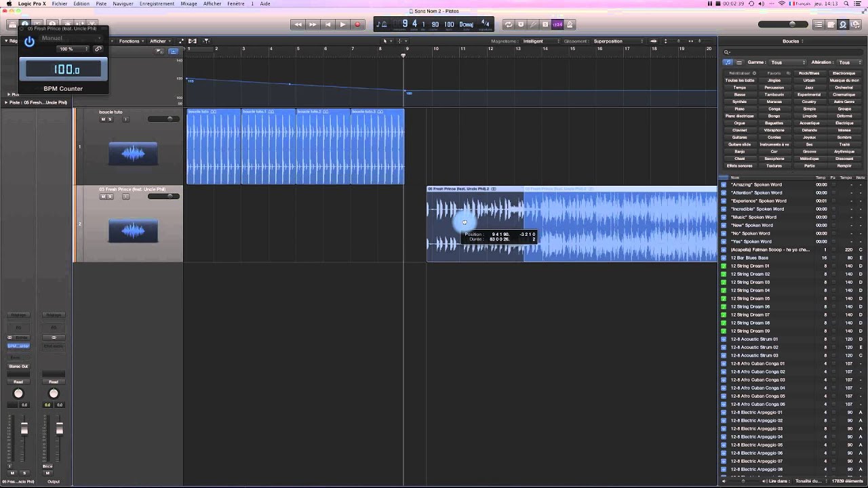The width and height of the screenshot is (868, 488).
Task: Click the boucle tuto track icon
Action: pos(133,154)
